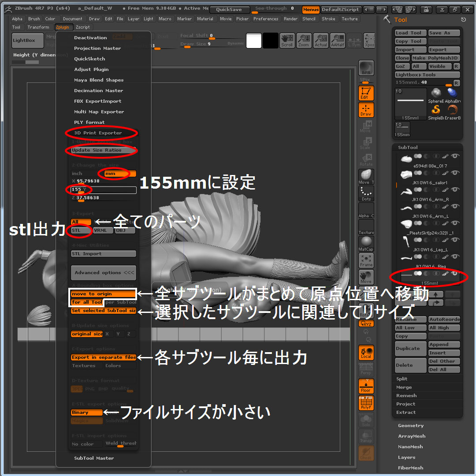Click the QuickSave button
Screen dimensions: 476x476
tap(229, 9)
